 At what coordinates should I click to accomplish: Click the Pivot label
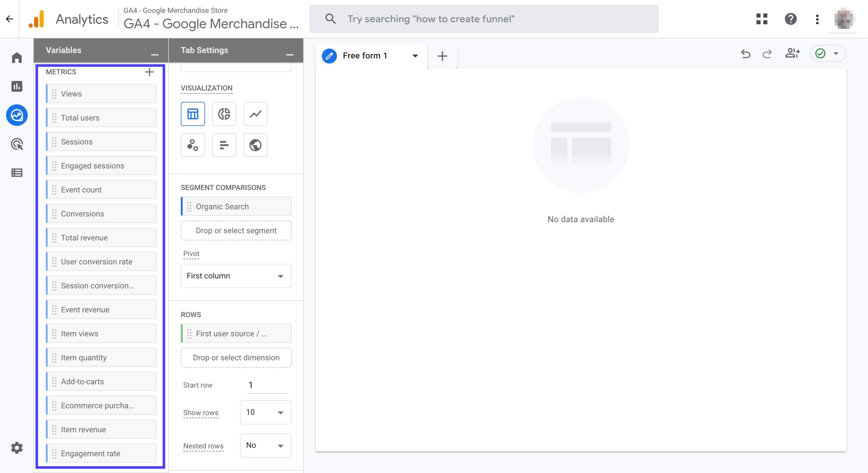191,254
